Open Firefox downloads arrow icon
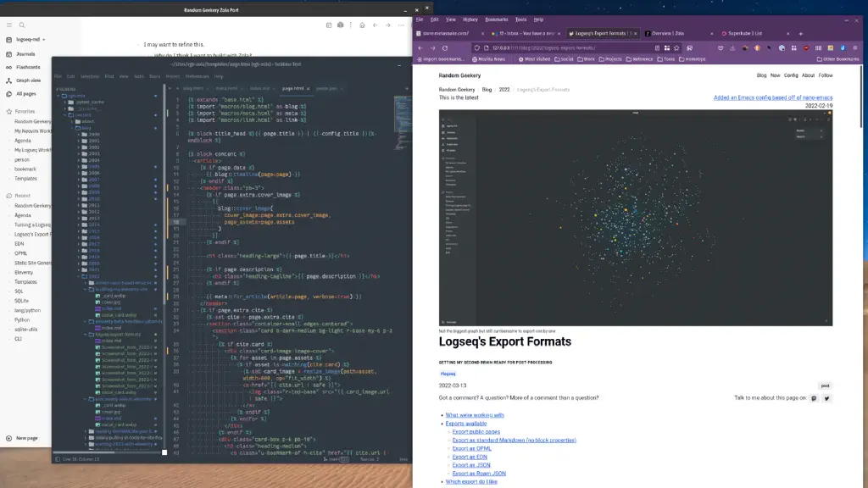This screenshot has height=488, width=868. pyautogui.click(x=733, y=48)
